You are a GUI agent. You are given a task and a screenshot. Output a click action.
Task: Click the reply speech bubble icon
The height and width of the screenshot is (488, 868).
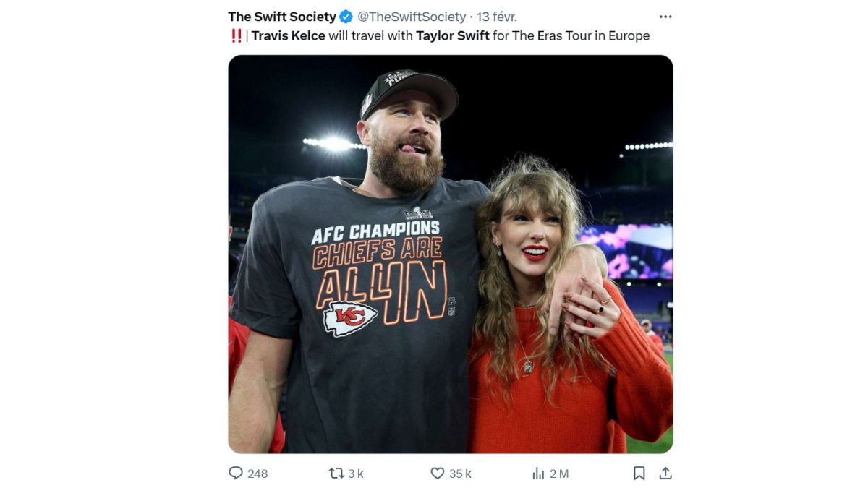235,474
